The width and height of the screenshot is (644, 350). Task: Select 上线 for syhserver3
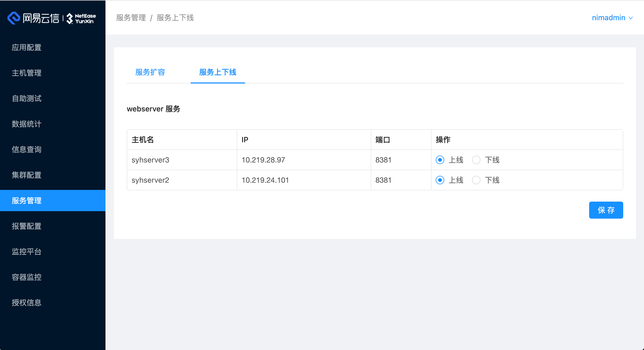click(440, 160)
